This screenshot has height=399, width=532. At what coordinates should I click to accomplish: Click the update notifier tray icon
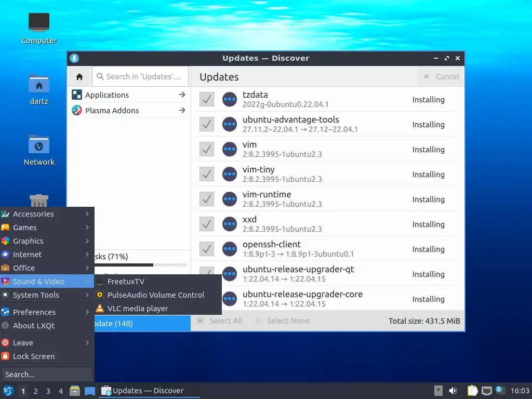pyautogui.click(x=500, y=390)
